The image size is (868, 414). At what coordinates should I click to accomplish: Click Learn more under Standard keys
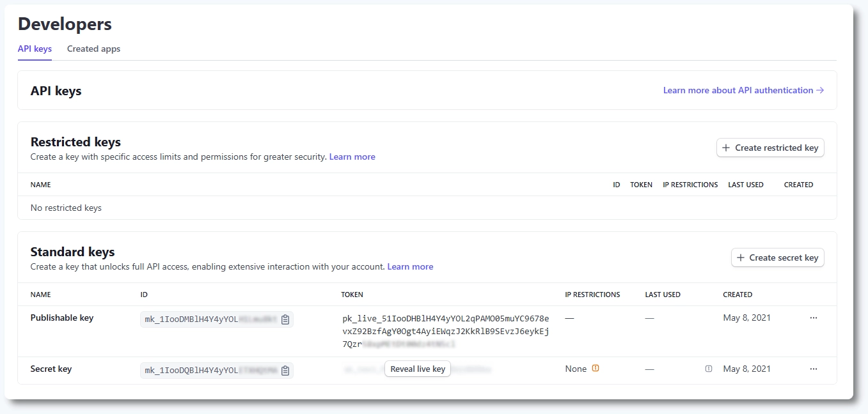(x=409, y=266)
